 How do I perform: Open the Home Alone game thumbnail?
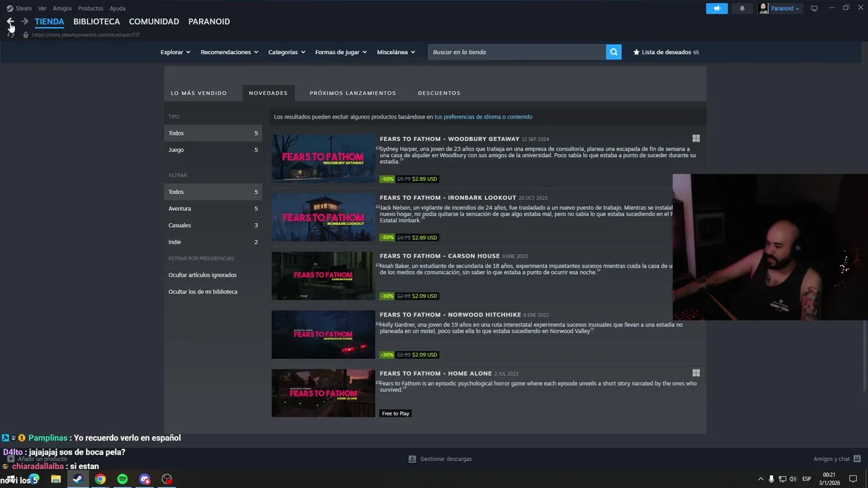(x=323, y=393)
